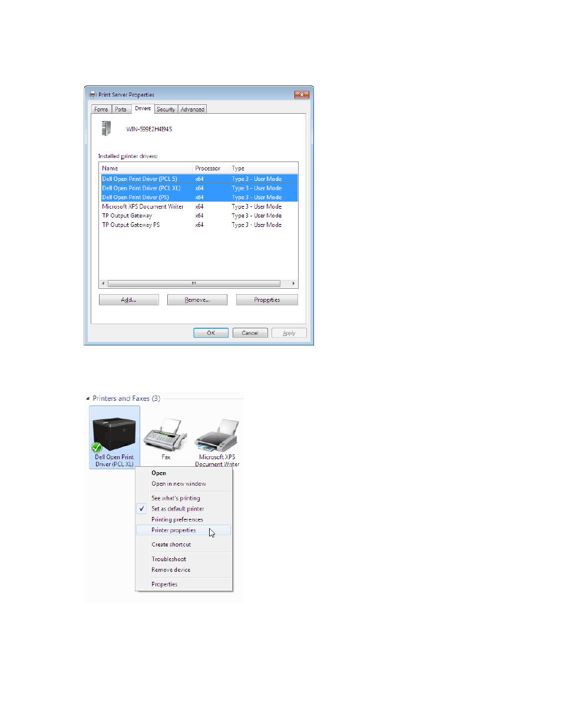Click x64 processor cell of TP Output Gateway
Screen dimensions: 562x728
(x=200, y=216)
